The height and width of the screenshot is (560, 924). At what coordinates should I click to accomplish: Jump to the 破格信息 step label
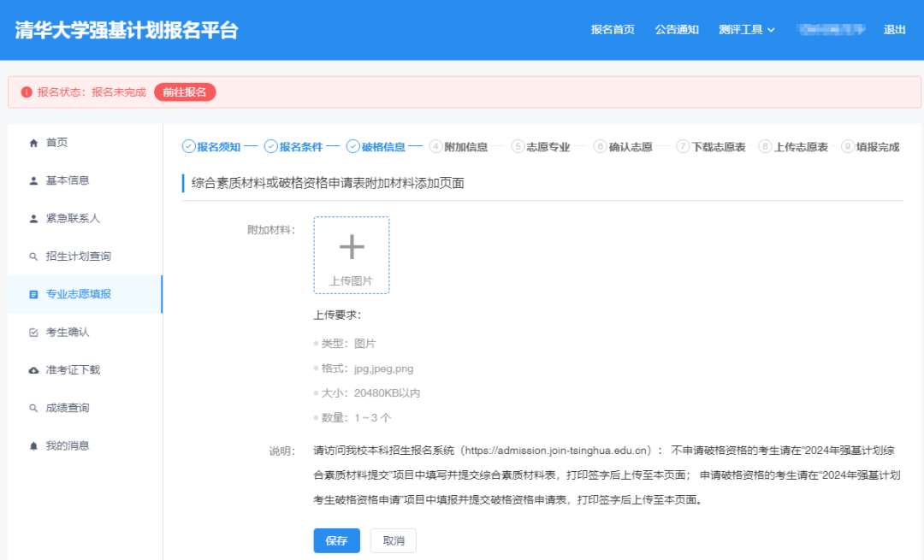click(x=383, y=147)
